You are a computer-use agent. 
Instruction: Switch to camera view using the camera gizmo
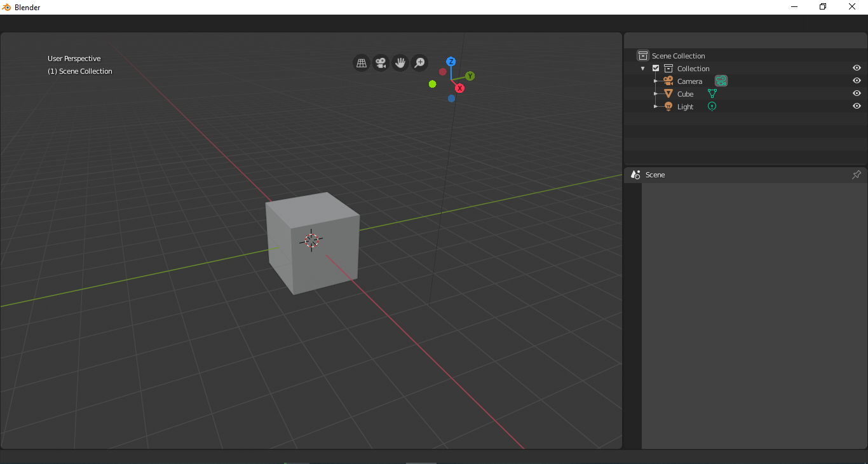pyautogui.click(x=381, y=63)
